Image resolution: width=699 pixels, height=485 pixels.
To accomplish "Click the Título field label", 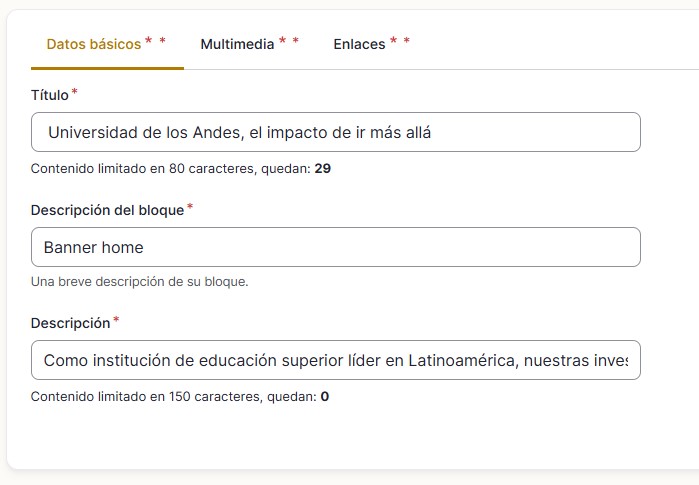I will (50, 95).
